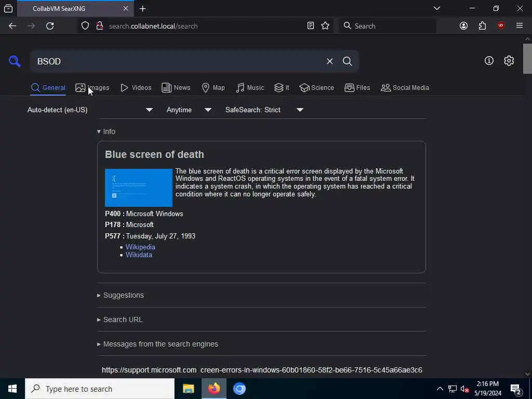Image resolution: width=532 pixels, height=399 pixels.
Task: Switch to the Map tab
Action: [213, 88]
